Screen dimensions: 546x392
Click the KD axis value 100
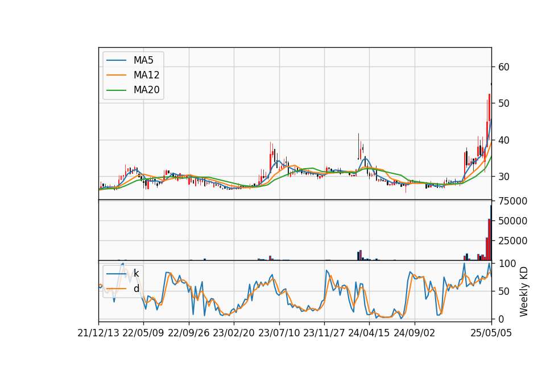tap(507, 264)
